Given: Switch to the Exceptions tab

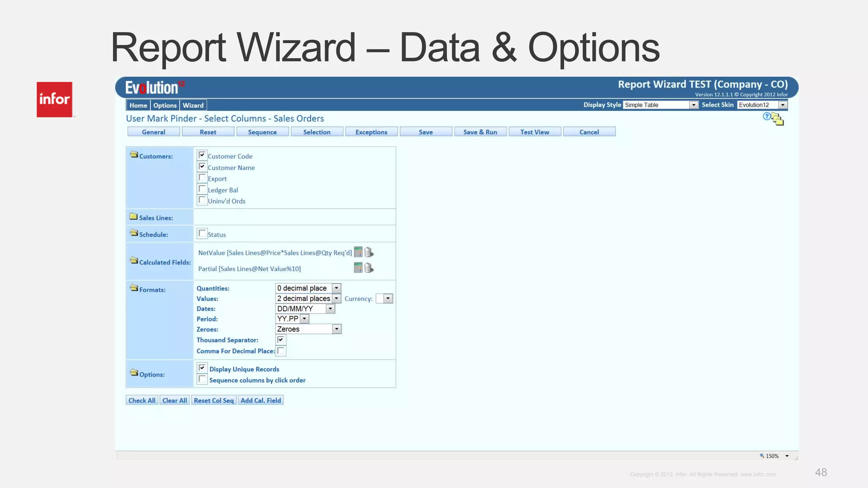Looking at the screenshot, I should (371, 132).
